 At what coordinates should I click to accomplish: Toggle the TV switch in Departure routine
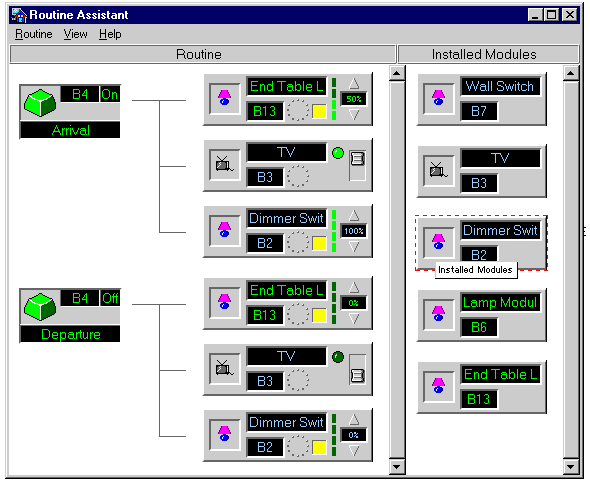(357, 369)
